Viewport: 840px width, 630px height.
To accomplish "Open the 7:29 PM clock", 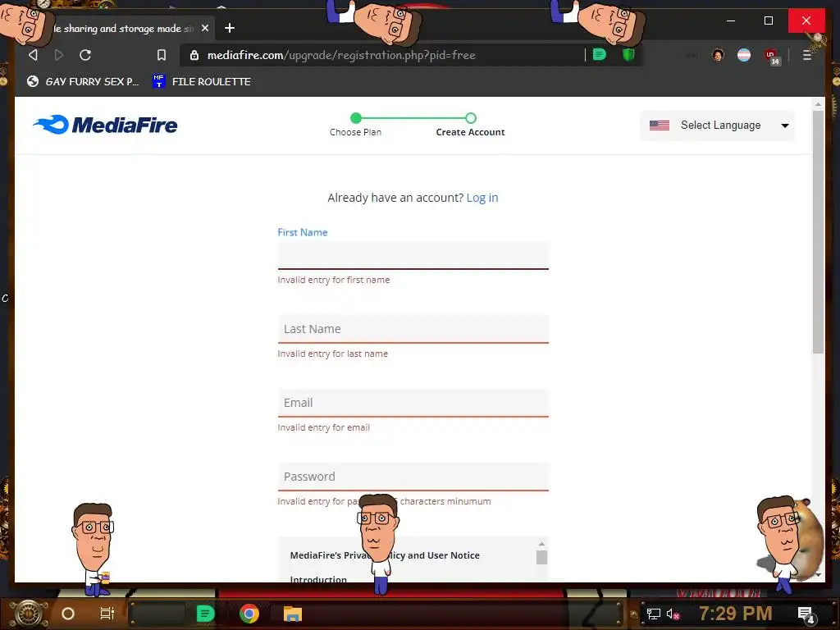I will coord(736,613).
